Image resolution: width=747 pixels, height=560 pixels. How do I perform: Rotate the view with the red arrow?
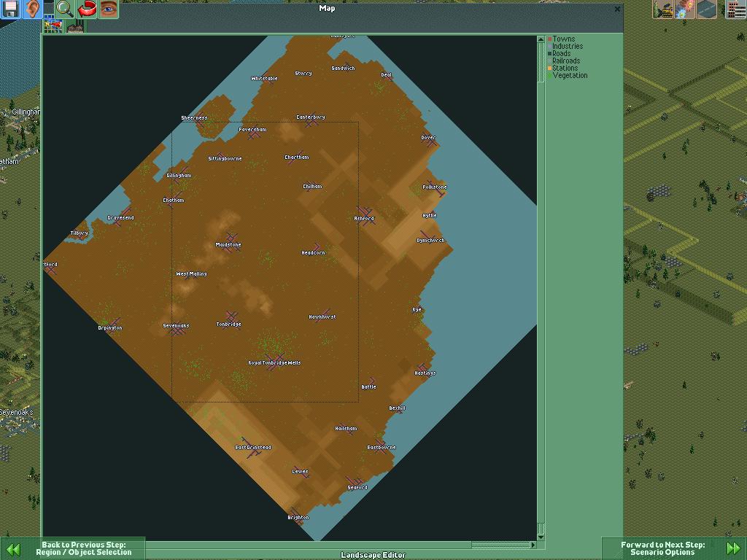(86, 9)
